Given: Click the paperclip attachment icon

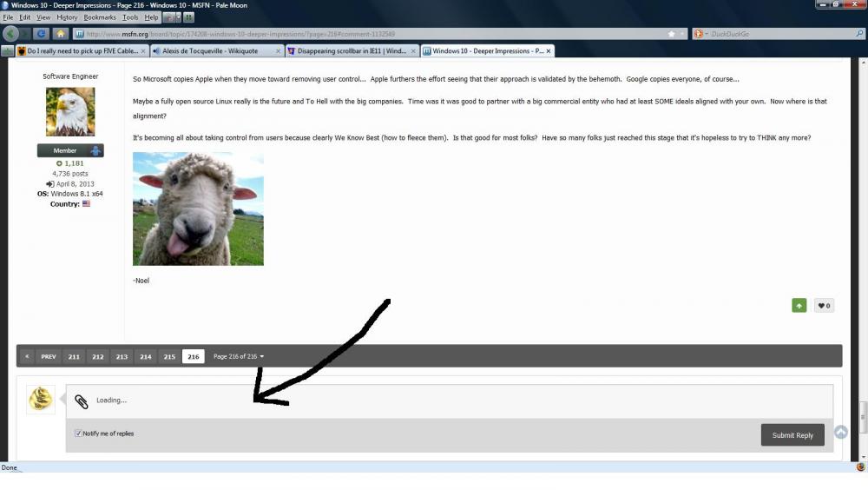Looking at the screenshot, I should 82,401.
